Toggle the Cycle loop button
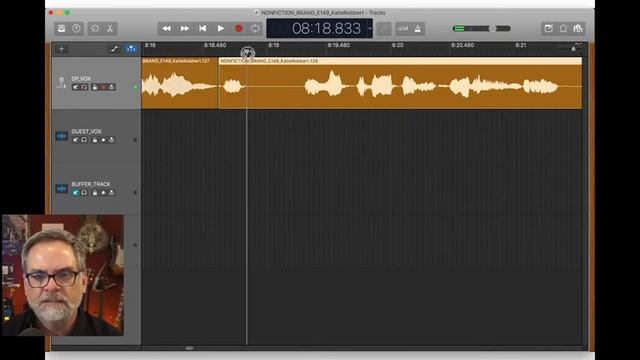Image resolution: width=640 pixels, height=360 pixels. click(255, 28)
